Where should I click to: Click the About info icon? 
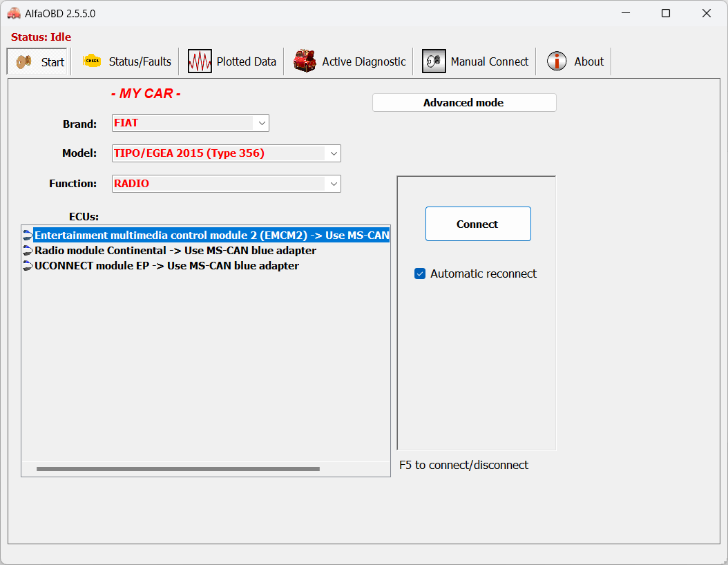[557, 61]
